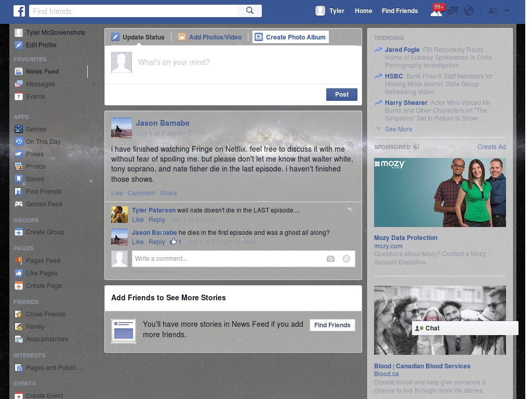This screenshot has width=532, height=399.
Task: Open the Chat bar
Action: click(465, 328)
